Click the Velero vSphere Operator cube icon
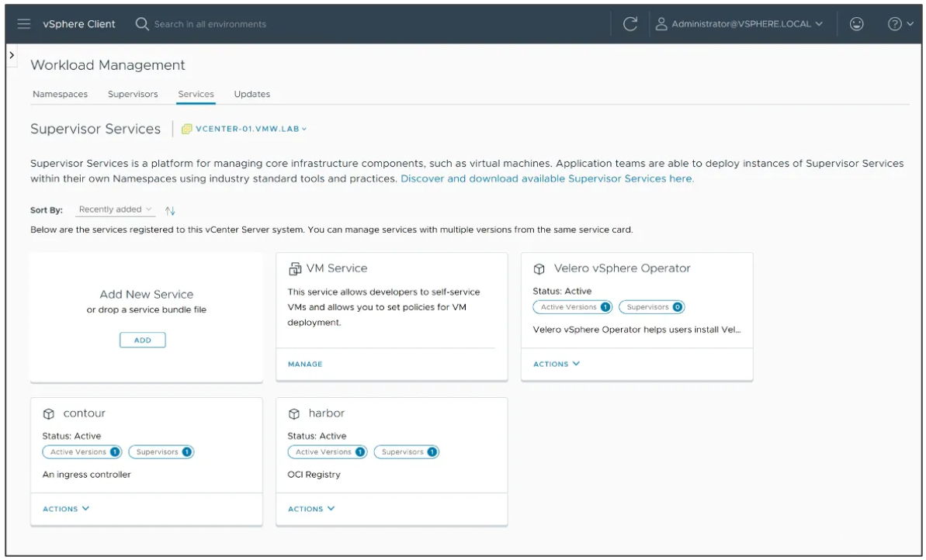Viewport: 926px width, 560px height. [x=539, y=269]
